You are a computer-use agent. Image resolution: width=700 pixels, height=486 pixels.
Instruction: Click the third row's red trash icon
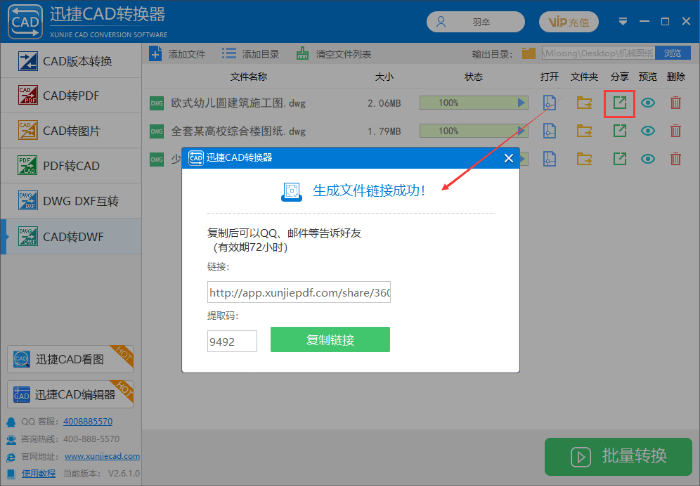[675, 159]
